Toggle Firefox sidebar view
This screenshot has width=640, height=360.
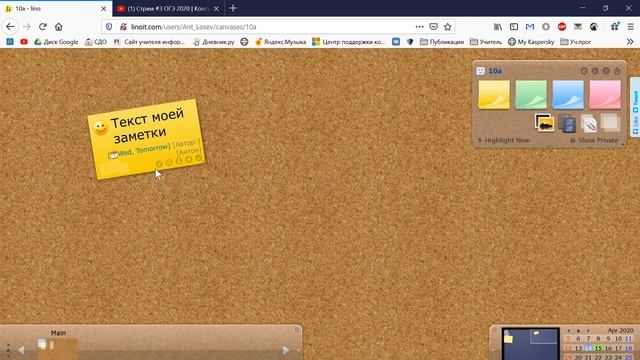pyautogui.click(x=514, y=27)
